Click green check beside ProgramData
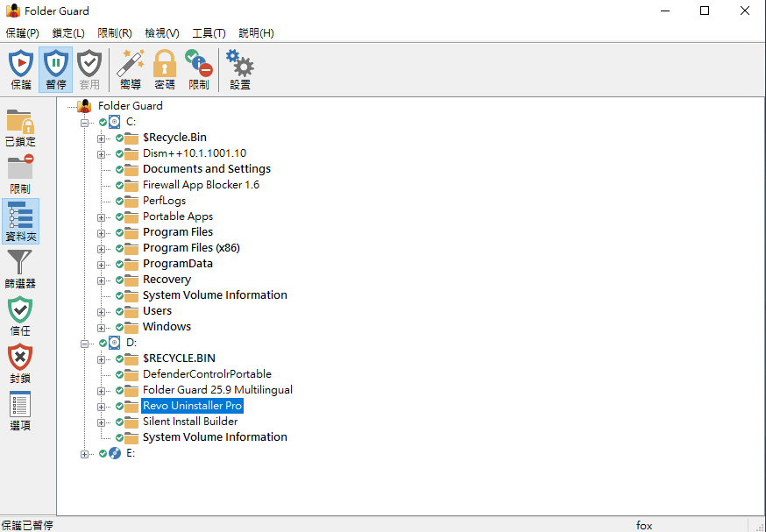766x532 pixels. [119, 265]
